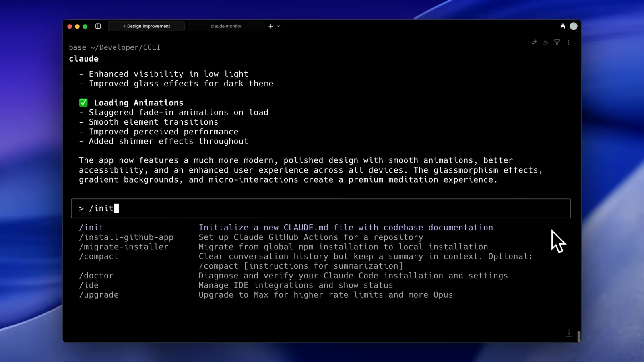
Task: Click the scroll-to-bottom arrow icon
Action: [x=569, y=333]
